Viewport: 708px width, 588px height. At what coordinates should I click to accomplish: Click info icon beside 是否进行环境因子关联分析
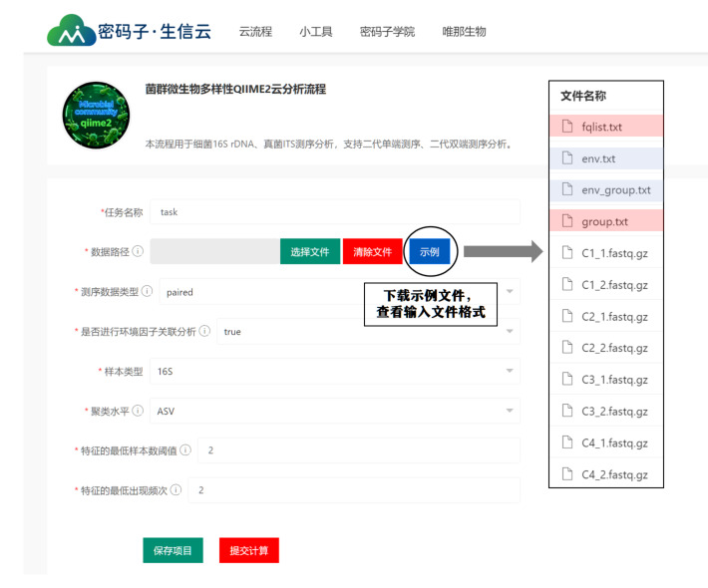204,331
